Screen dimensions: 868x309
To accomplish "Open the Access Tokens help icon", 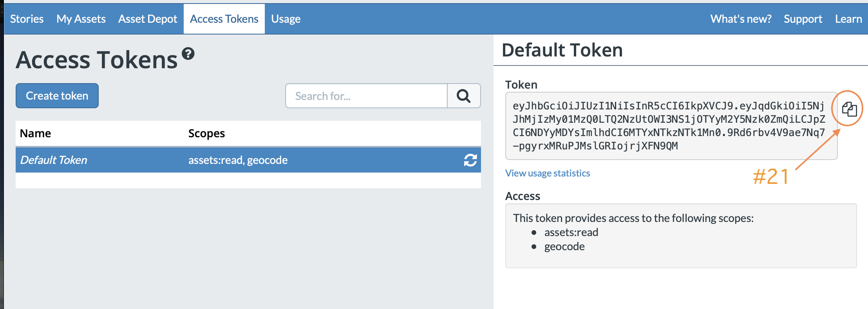I will (x=188, y=53).
